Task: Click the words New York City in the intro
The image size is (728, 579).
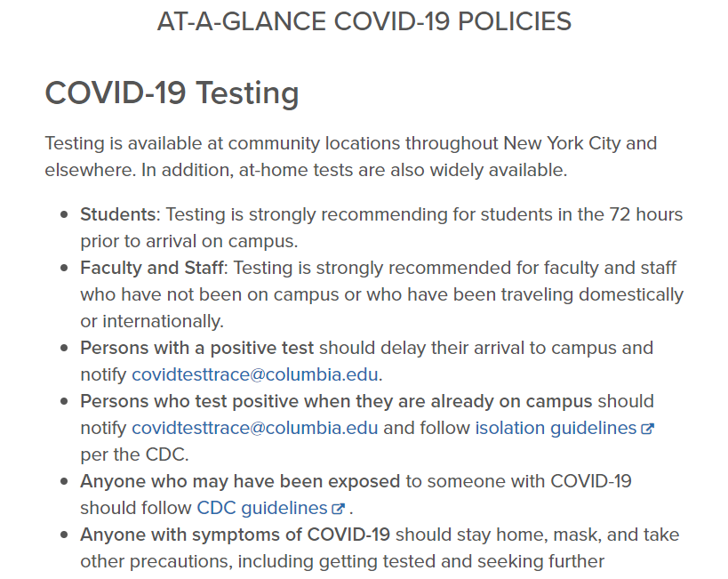Action: 563,143
